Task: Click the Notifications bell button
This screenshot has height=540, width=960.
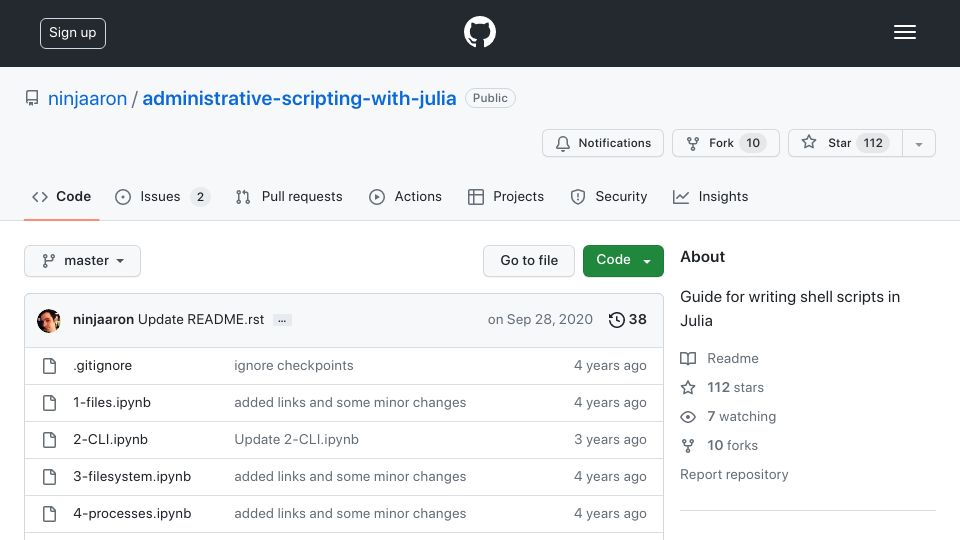Action: [x=602, y=143]
